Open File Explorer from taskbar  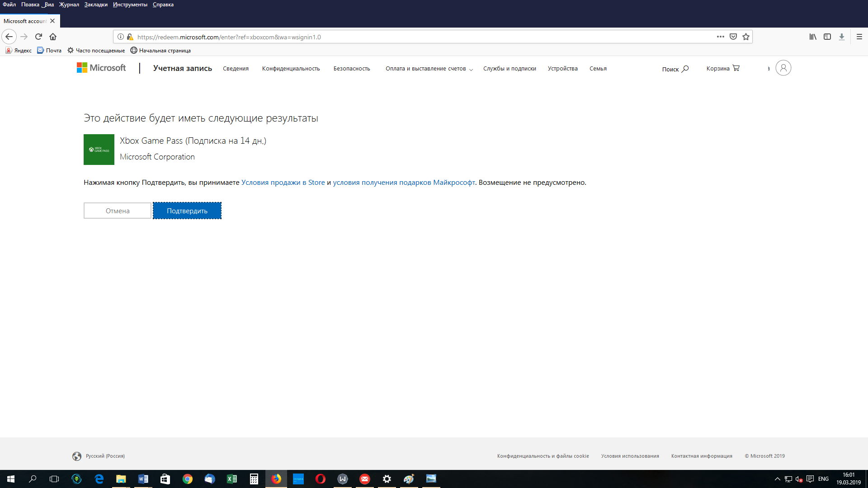[x=121, y=479]
